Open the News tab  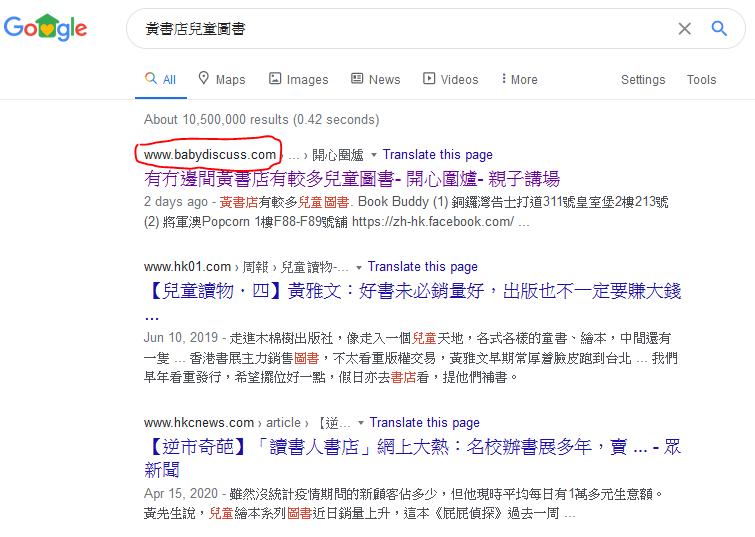(376, 79)
